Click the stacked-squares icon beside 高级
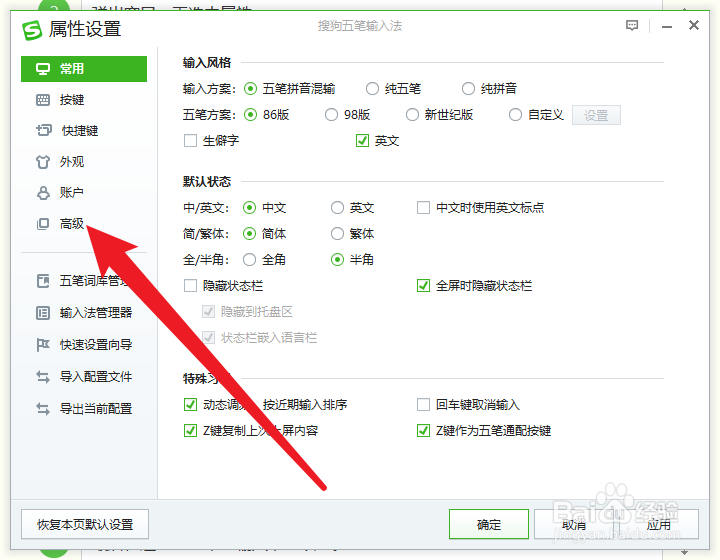The width and height of the screenshot is (720, 560). [x=43, y=224]
